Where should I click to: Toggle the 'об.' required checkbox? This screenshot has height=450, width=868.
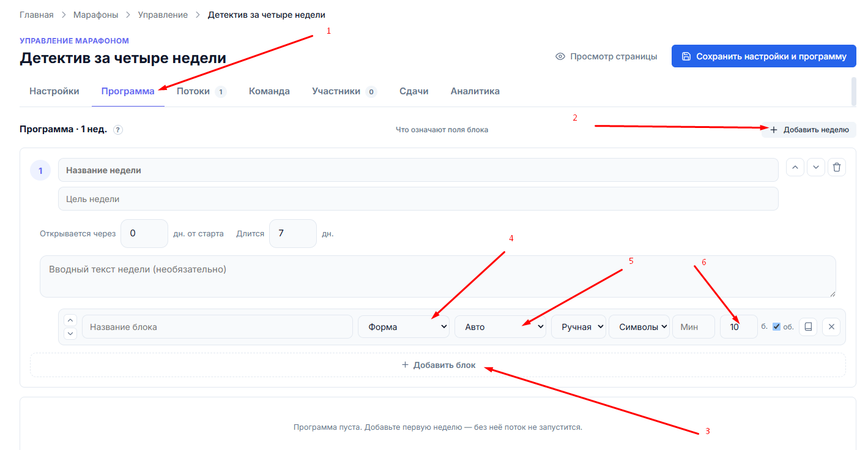[x=776, y=327]
